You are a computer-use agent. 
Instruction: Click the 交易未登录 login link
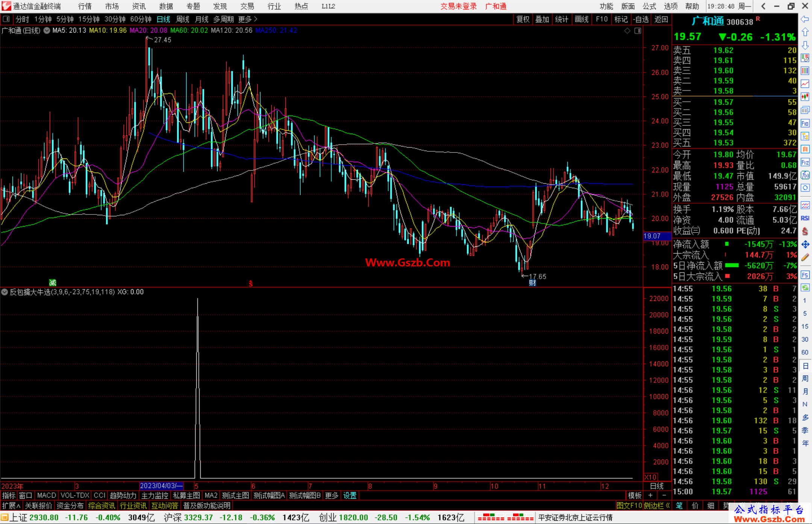coord(459,6)
